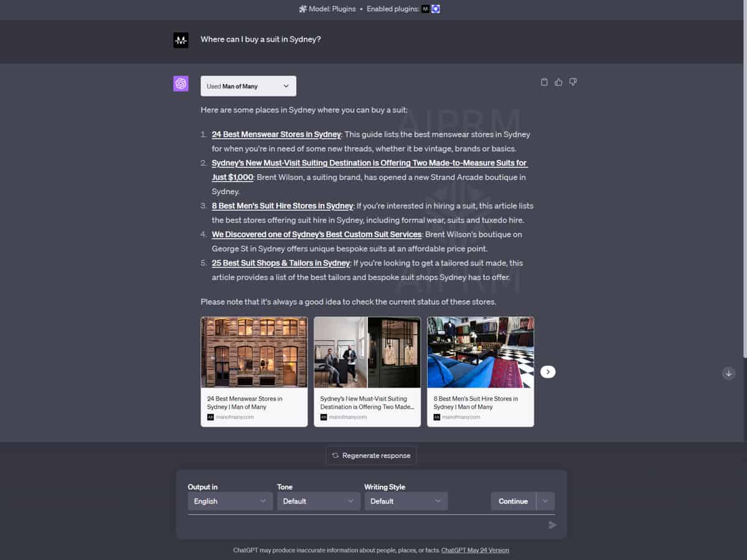Click the ChatGPT avatar next to the response

click(181, 83)
